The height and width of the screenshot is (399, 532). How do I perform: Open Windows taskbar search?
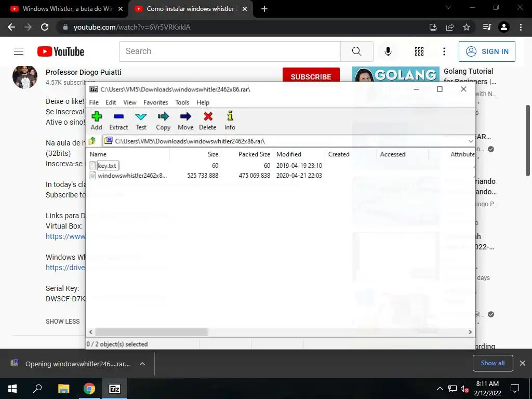tap(37, 389)
